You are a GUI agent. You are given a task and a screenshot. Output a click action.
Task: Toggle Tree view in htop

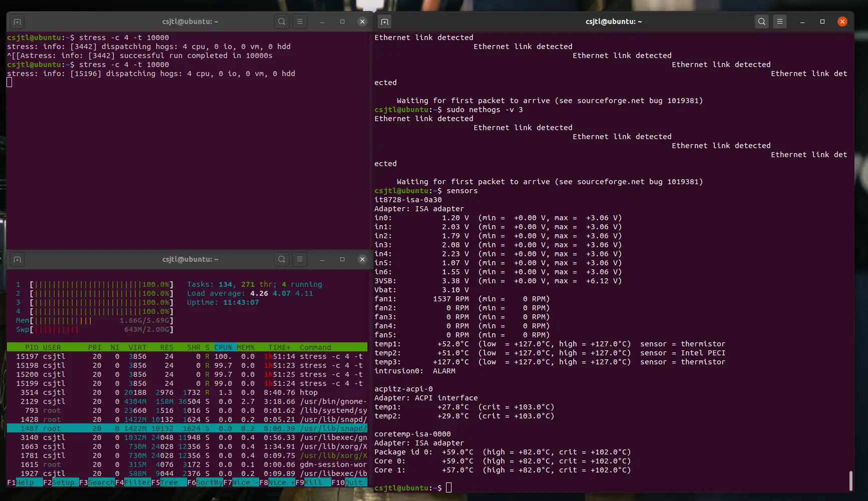coord(169,482)
